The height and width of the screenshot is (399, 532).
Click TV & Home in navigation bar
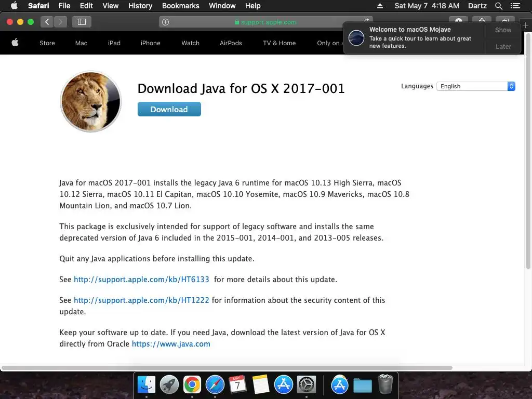pos(279,43)
